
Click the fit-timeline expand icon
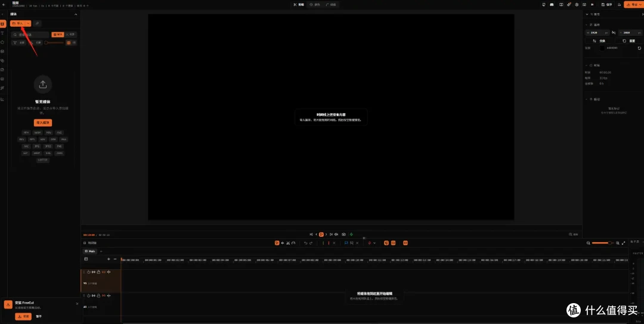(x=624, y=243)
